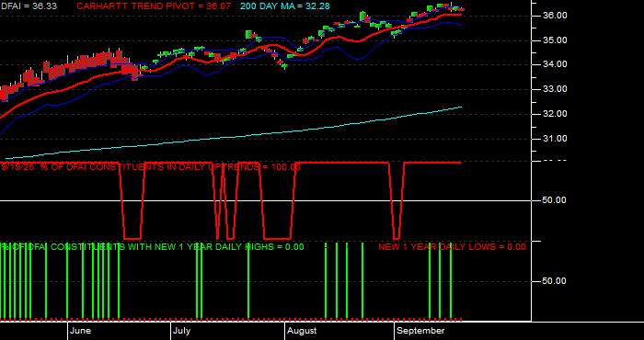Click the new 1 year daily highs label
The width and height of the screenshot is (644, 340).
(x=153, y=247)
